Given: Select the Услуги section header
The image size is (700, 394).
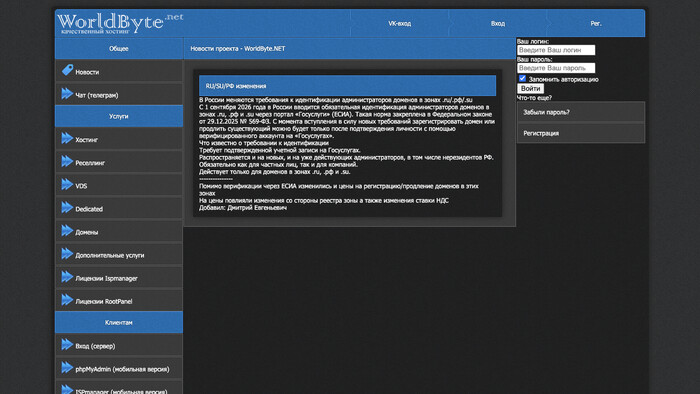Looking at the screenshot, I should 119,116.
